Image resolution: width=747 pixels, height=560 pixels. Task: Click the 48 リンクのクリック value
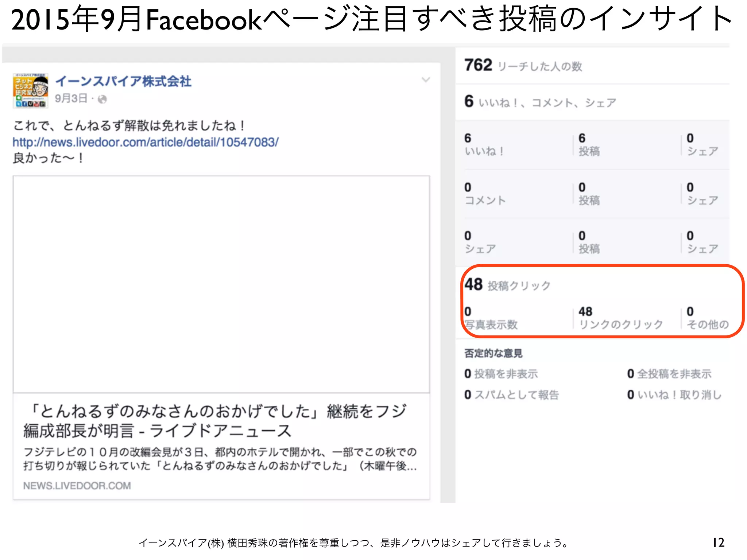[621, 318]
